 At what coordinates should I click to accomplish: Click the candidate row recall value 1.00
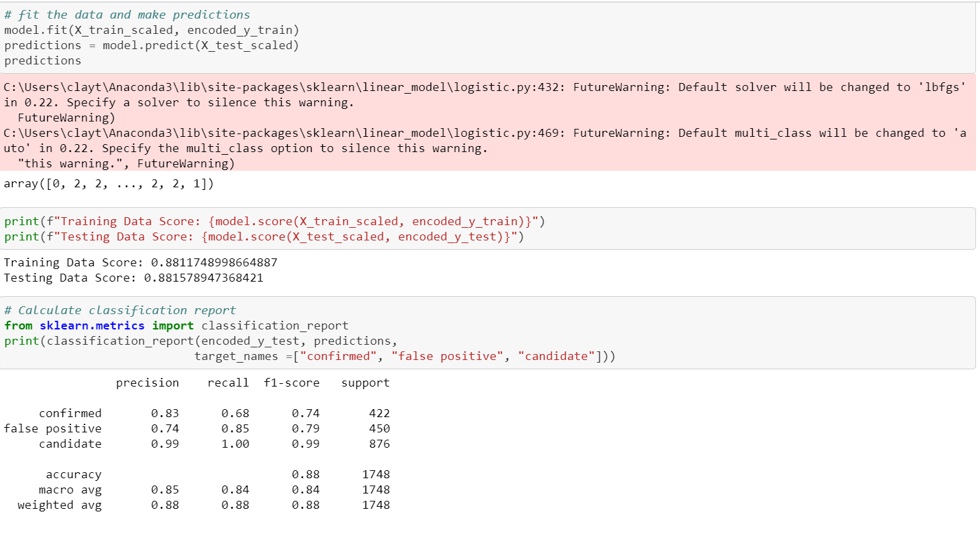click(235, 444)
